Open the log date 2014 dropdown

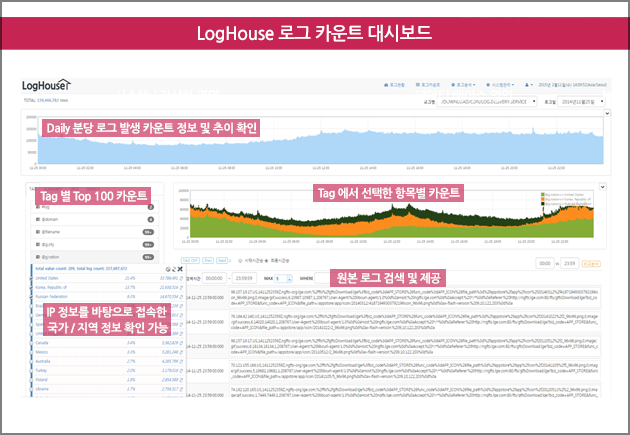(x=581, y=102)
